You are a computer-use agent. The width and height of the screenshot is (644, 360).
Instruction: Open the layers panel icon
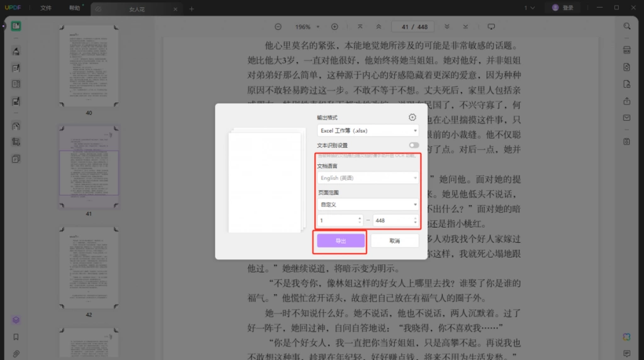tap(16, 320)
